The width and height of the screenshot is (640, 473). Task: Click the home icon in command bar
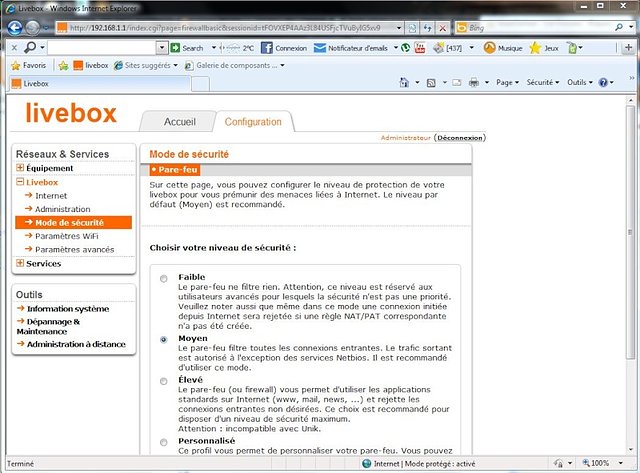[x=402, y=83]
